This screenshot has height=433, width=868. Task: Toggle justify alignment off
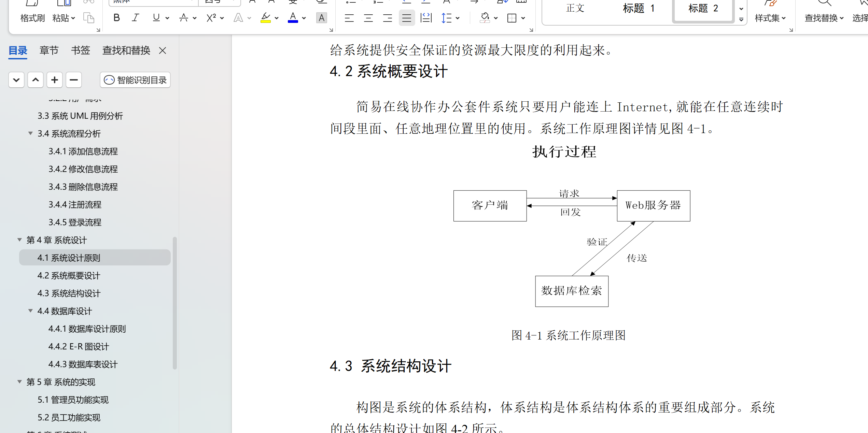(406, 18)
